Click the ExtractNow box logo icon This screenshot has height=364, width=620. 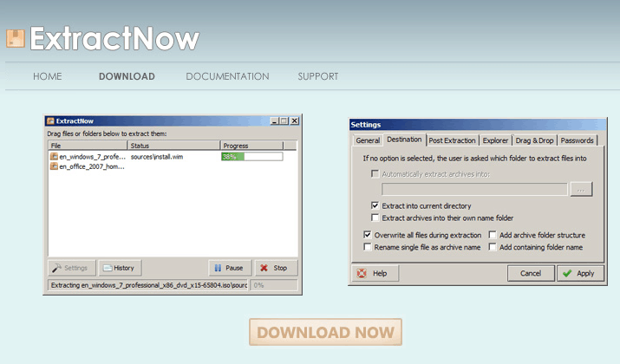[x=15, y=37]
